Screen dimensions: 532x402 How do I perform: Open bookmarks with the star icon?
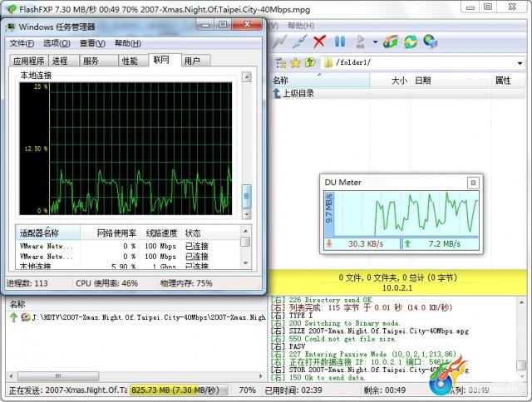click(296, 62)
